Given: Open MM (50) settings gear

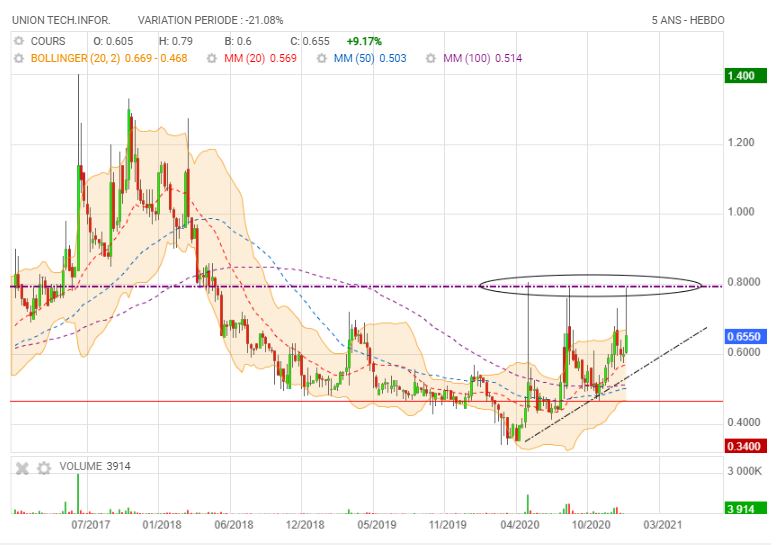Looking at the screenshot, I should tap(322, 58).
